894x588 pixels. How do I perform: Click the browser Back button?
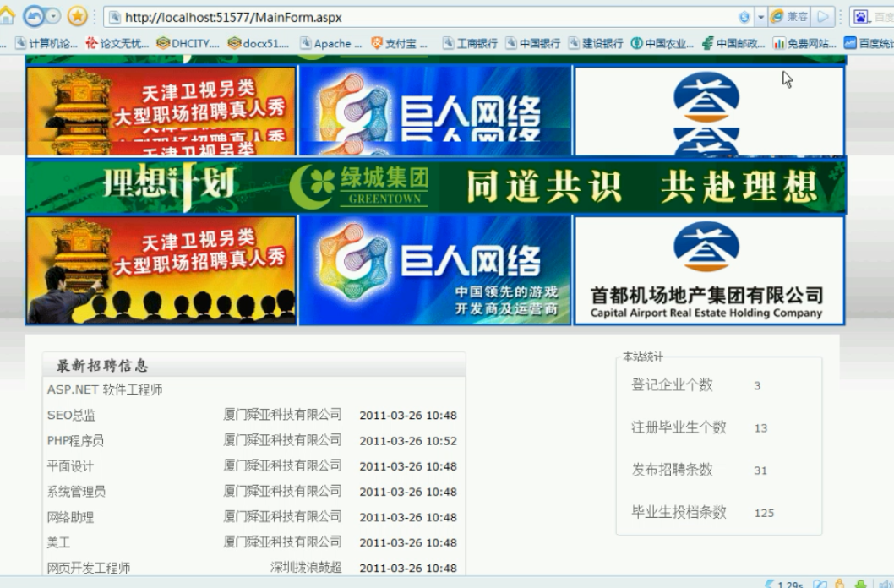tap(34, 17)
